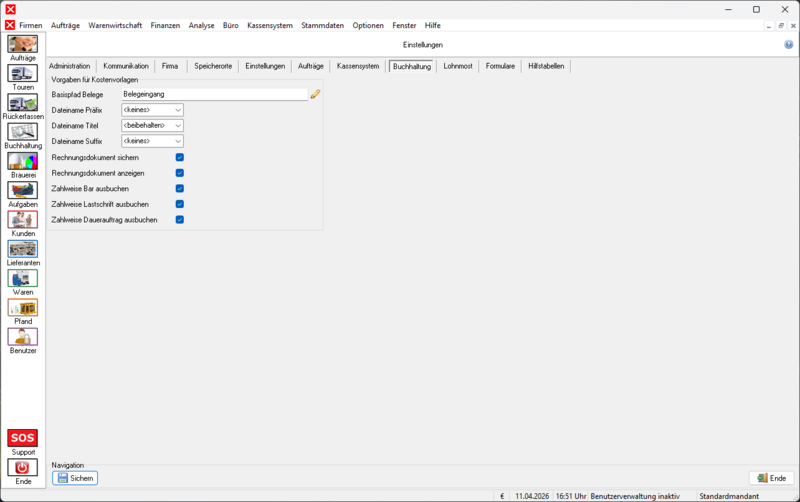Select the Buchhaltung tab
This screenshot has width=800, height=502.
point(412,66)
